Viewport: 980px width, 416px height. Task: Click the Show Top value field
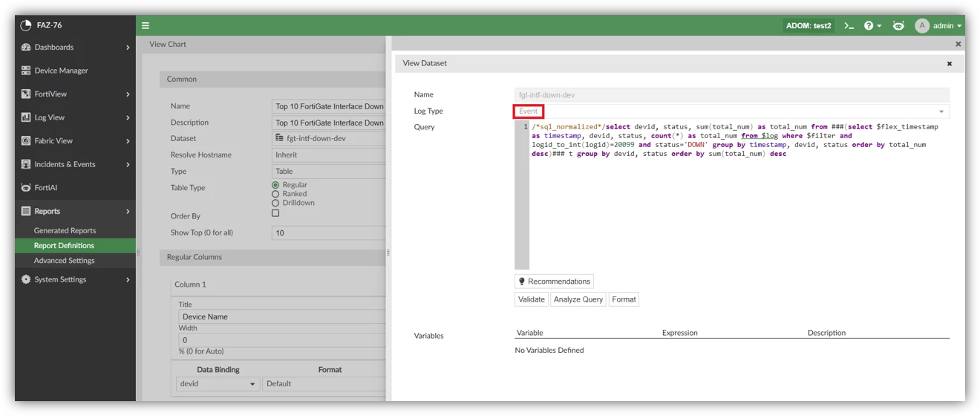pyautogui.click(x=330, y=233)
